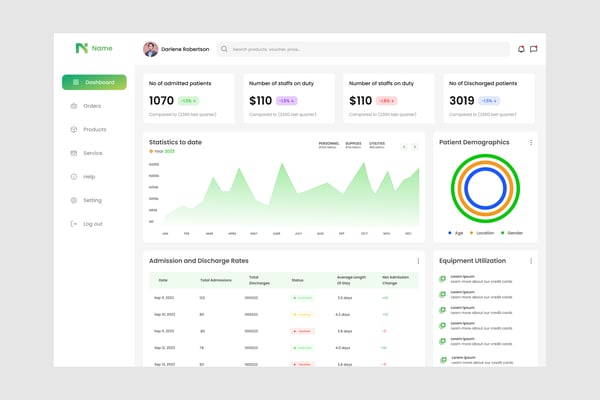Viewport: 600px width, 400px height.
Task: Click the blue badge beside 3019
Action: 489,101
